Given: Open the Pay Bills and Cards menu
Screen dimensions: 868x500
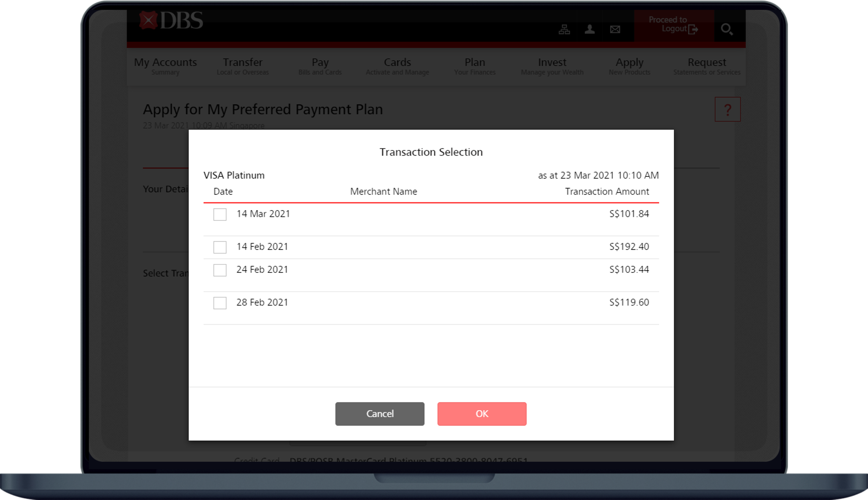Looking at the screenshot, I should 320,66.
